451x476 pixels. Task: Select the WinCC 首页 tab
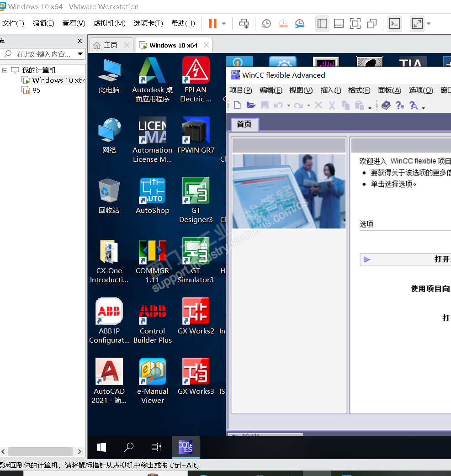coord(244,124)
